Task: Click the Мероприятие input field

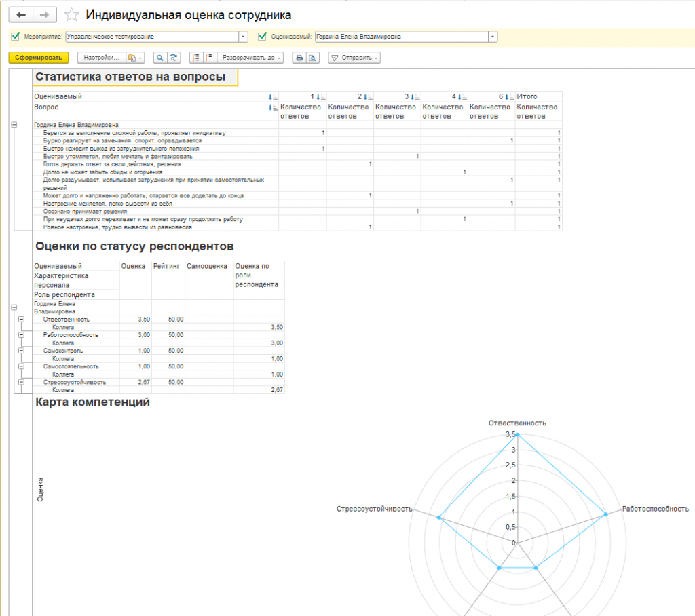Action: tap(153, 37)
